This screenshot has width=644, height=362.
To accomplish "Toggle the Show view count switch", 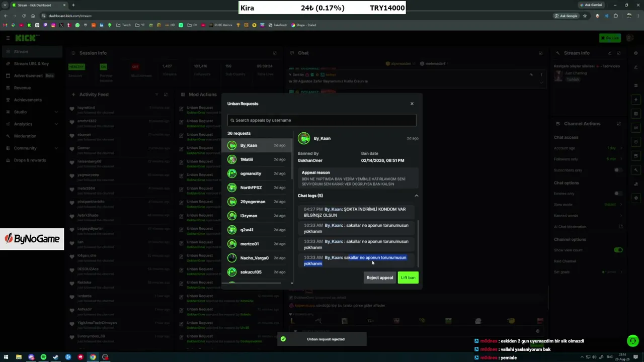I will (618, 250).
